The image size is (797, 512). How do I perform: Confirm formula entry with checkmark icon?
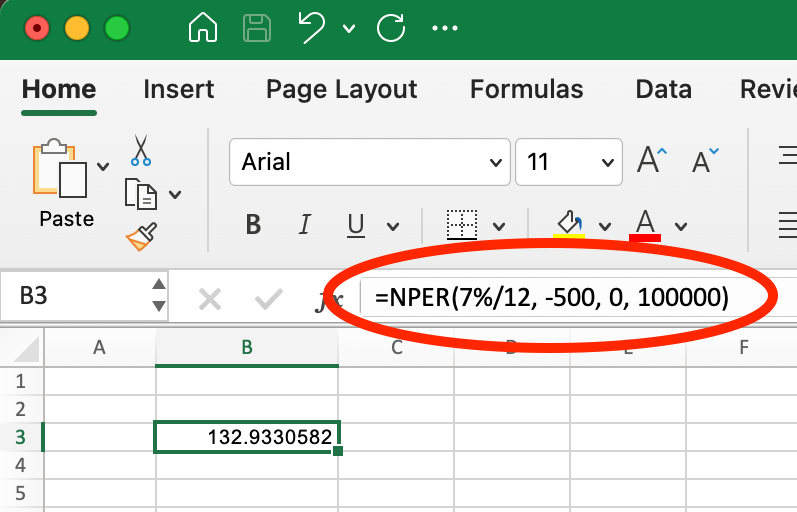coord(269,299)
